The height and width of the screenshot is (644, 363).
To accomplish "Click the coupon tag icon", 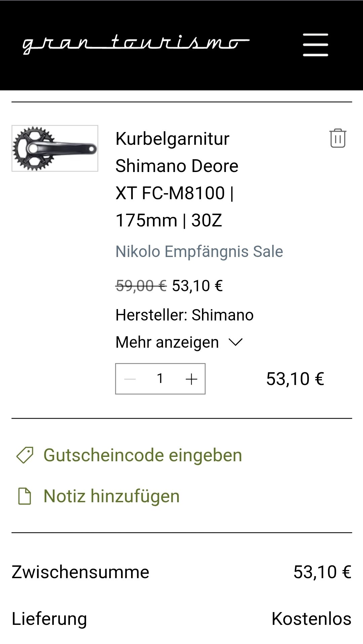I will [x=25, y=455].
